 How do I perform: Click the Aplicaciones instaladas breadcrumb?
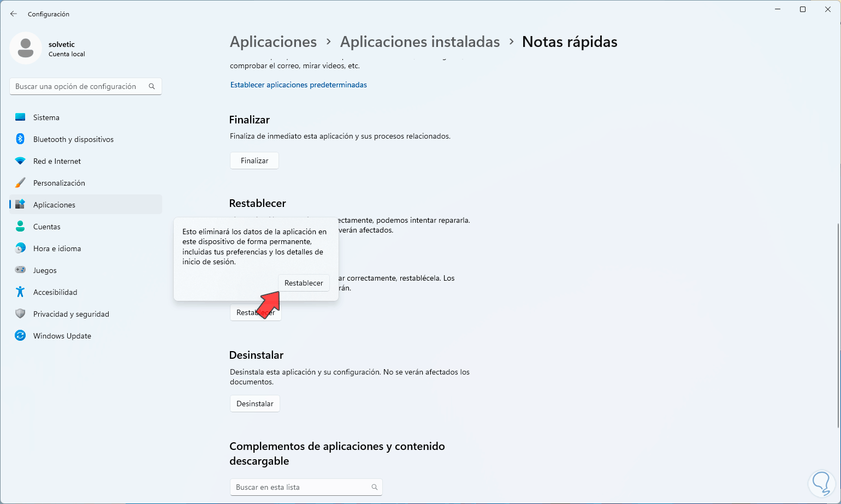pyautogui.click(x=420, y=42)
